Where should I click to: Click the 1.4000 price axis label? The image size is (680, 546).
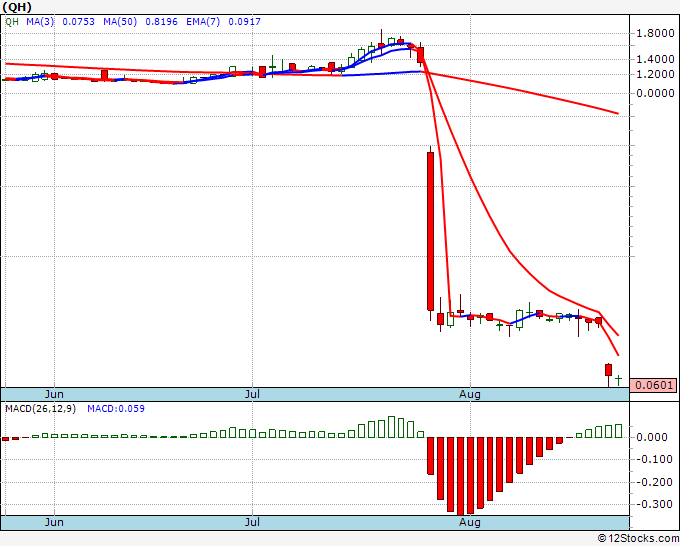pyautogui.click(x=655, y=59)
